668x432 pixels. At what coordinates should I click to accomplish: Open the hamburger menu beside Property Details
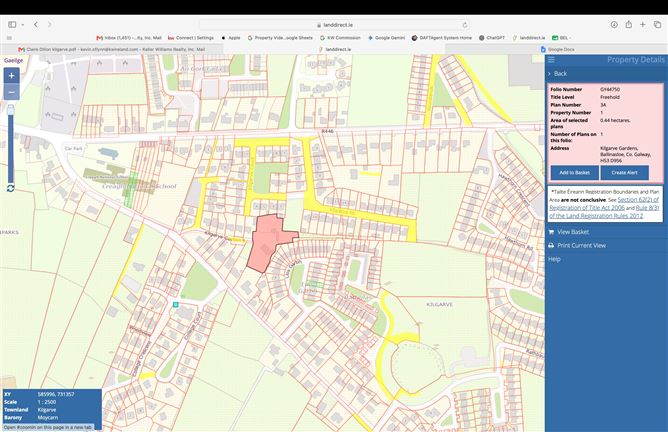[551, 60]
